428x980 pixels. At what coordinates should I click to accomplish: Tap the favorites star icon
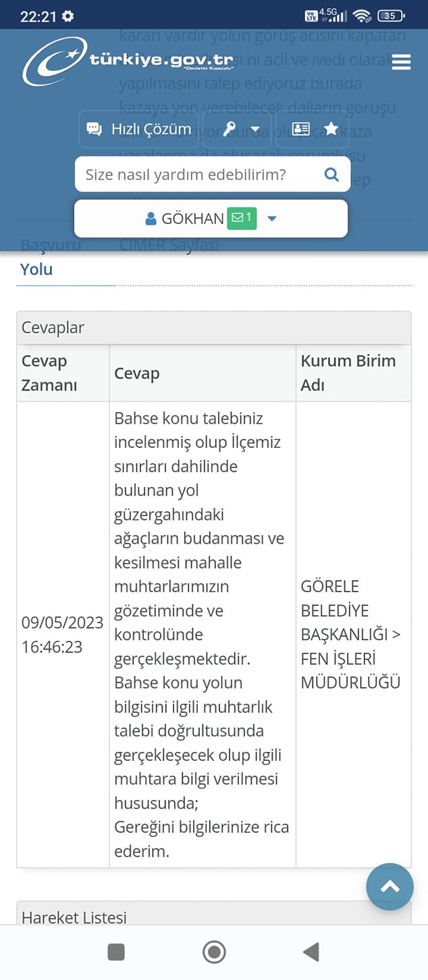click(331, 128)
